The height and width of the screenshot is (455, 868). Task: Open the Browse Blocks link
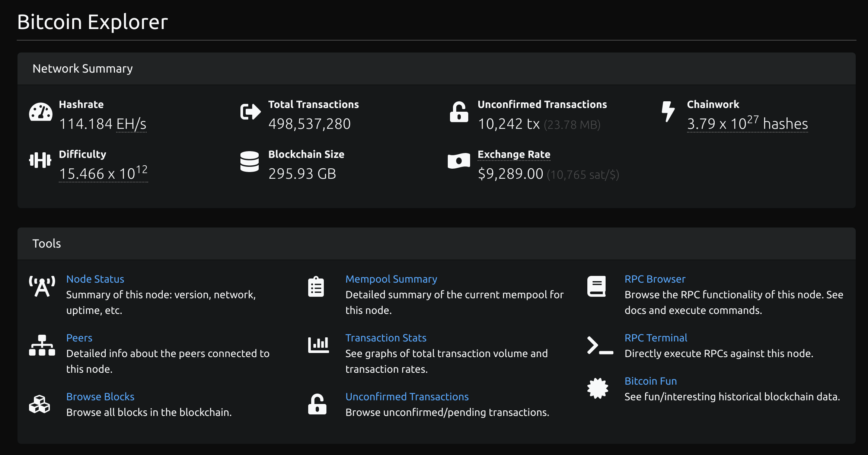point(100,397)
